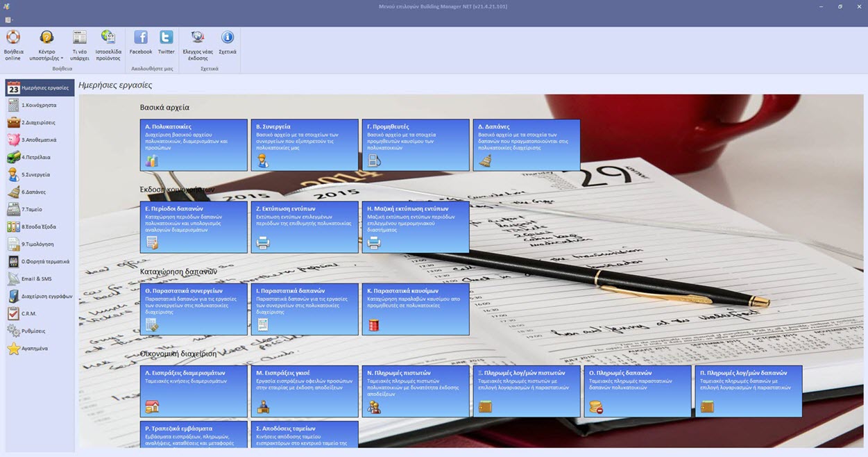Open the quick access menu in title bar
The image size is (868, 457).
(8, 19)
